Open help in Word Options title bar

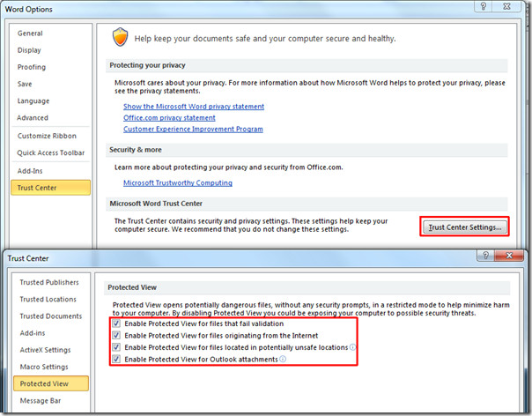(x=484, y=6)
